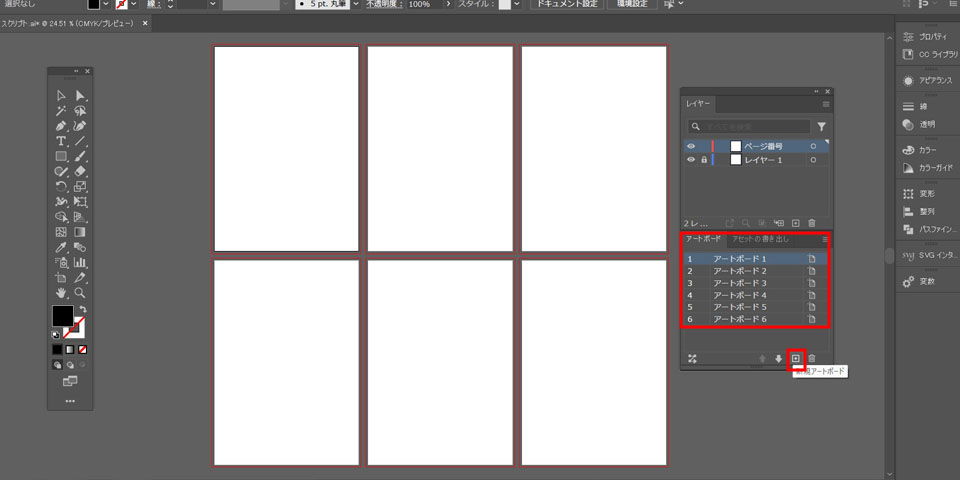Click the 環境設定 button

[x=633, y=5]
